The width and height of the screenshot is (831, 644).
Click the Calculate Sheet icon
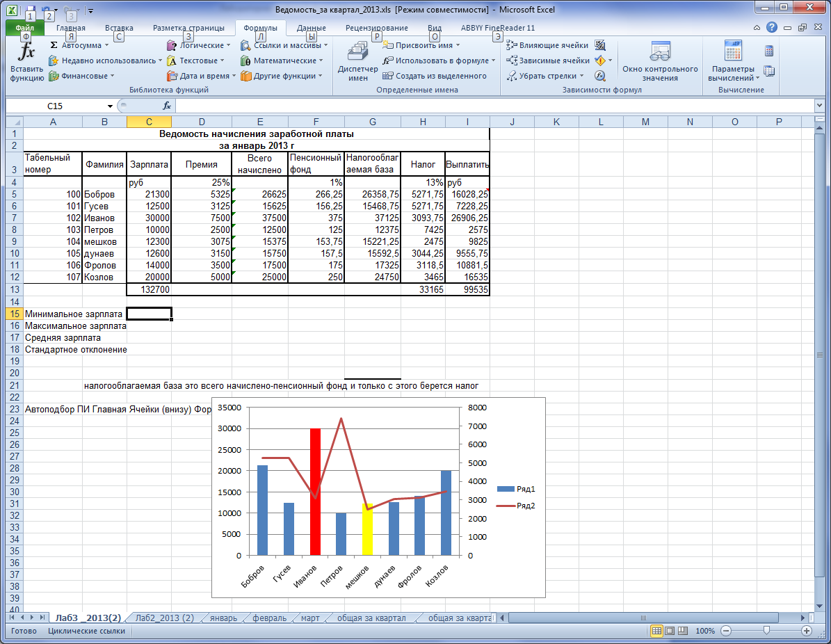(x=769, y=71)
